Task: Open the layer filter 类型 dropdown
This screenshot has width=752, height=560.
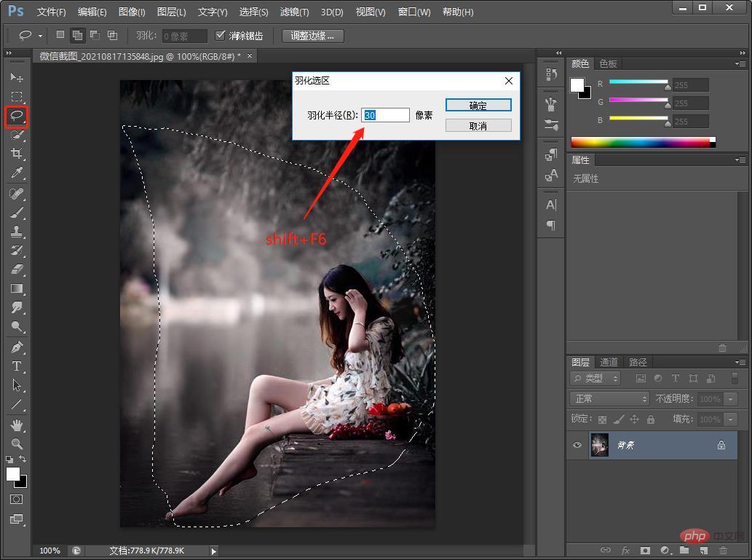Action: click(x=595, y=378)
